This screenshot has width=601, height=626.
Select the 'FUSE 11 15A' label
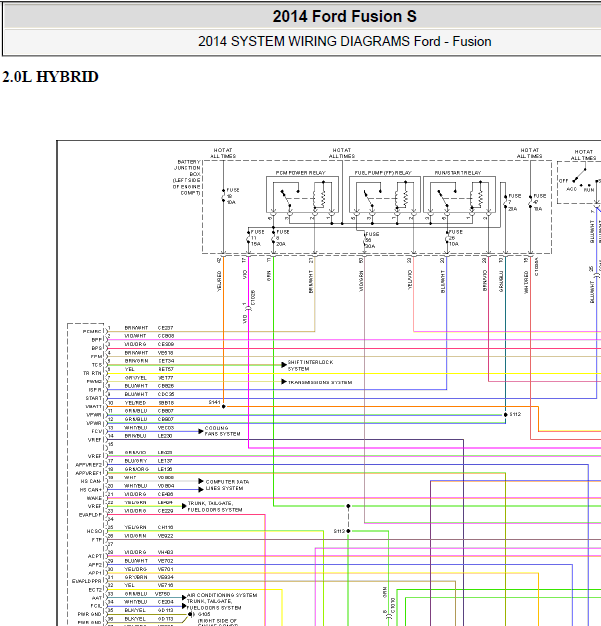pos(257,238)
